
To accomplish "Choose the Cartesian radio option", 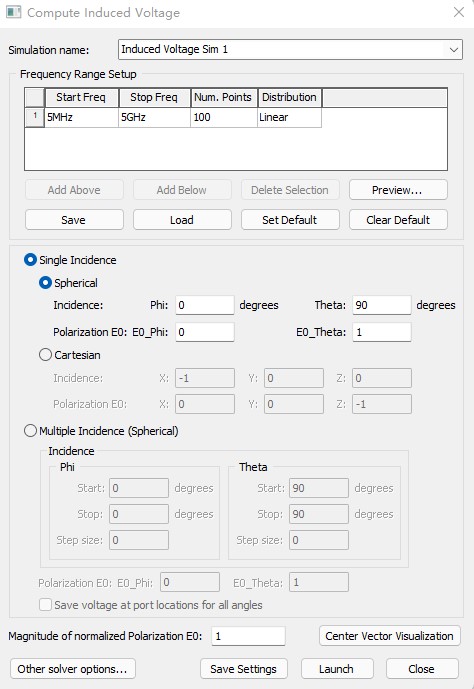I will [45, 355].
